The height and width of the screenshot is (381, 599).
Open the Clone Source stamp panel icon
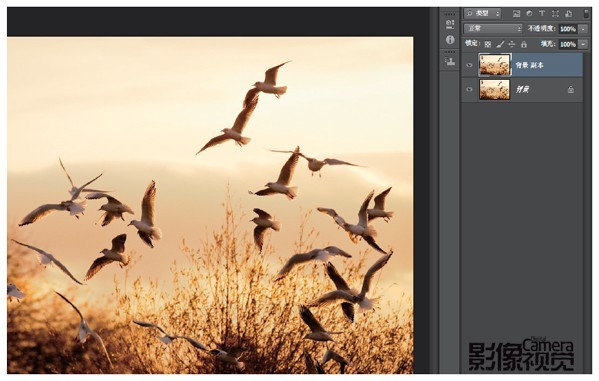(x=450, y=61)
